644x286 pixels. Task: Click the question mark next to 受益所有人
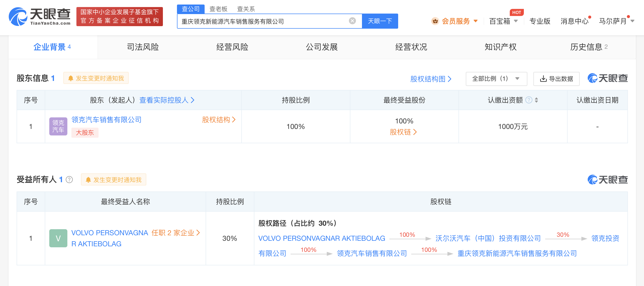[x=69, y=180]
